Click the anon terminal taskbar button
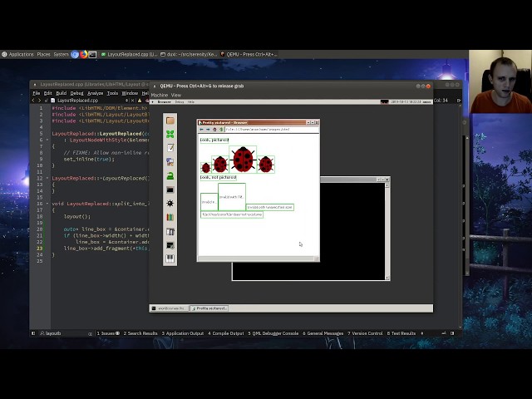 click(x=170, y=308)
